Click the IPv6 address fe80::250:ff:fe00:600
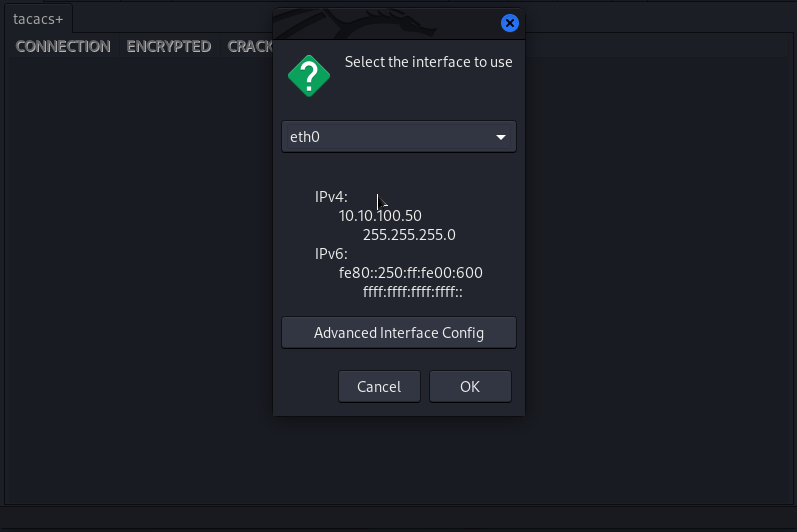This screenshot has width=797, height=532. click(x=411, y=273)
